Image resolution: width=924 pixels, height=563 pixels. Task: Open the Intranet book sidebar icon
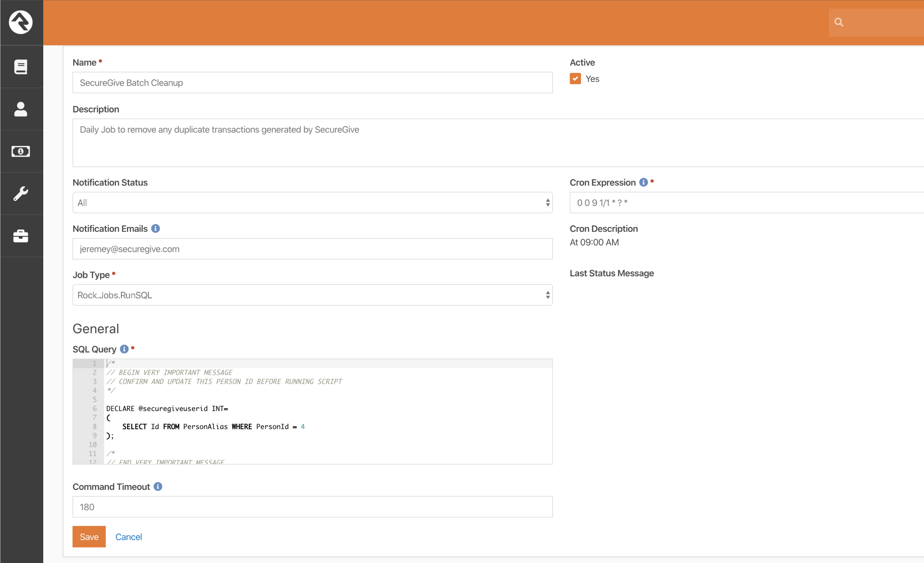[21, 67]
